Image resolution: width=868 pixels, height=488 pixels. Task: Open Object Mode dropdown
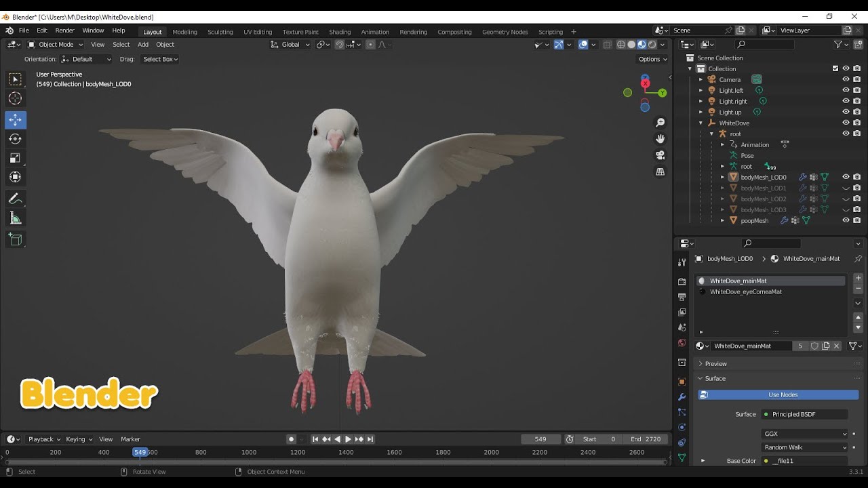(x=54, y=45)
